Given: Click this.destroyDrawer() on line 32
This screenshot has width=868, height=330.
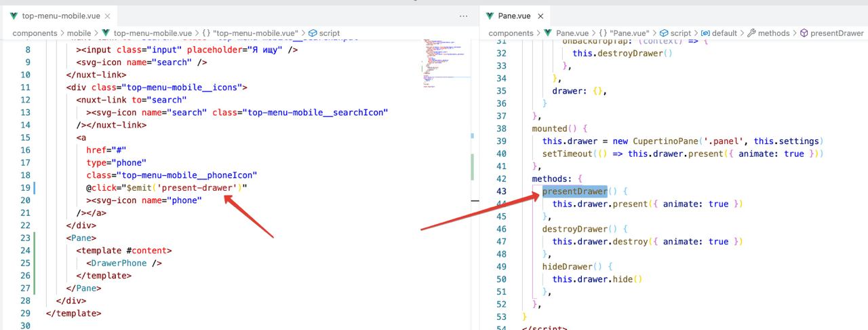Looking at the screenshot, I should pos(623,53).
